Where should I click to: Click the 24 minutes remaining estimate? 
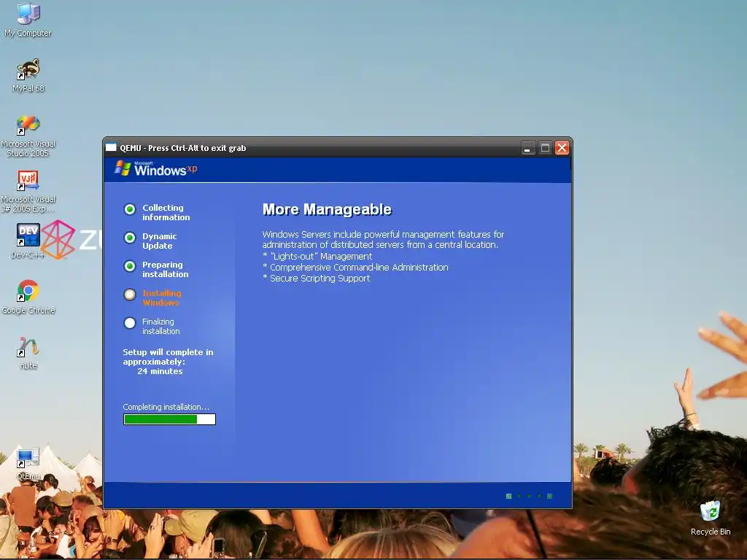click(160, 371)
